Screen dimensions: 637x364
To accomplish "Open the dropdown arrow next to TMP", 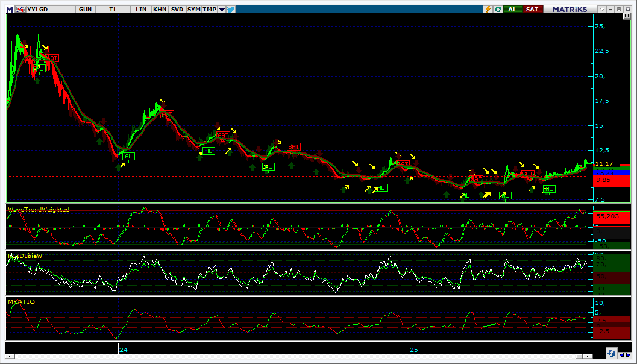I will point(222,10).
